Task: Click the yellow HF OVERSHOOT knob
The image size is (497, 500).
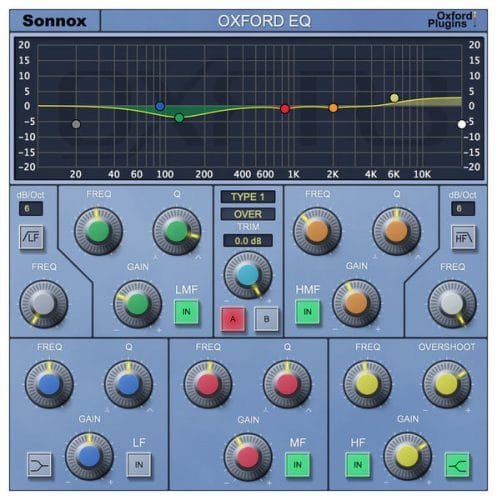Action: 447,384
